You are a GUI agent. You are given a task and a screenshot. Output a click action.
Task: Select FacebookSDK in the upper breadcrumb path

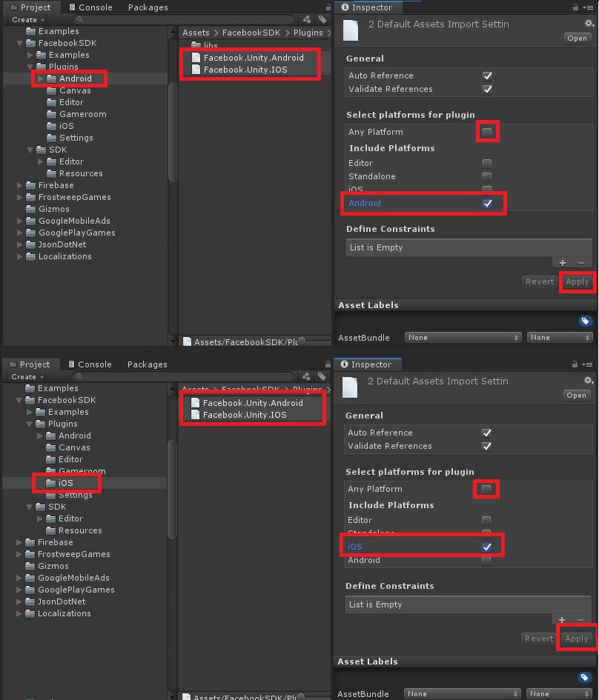[x=251, y=33]
